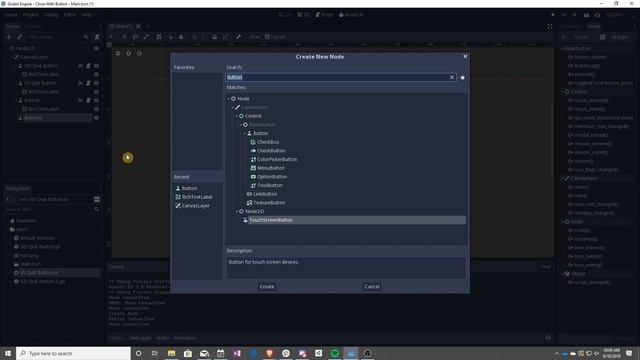Open the Project menu
This screenshot has height=360, width=640.
(31, 15)
